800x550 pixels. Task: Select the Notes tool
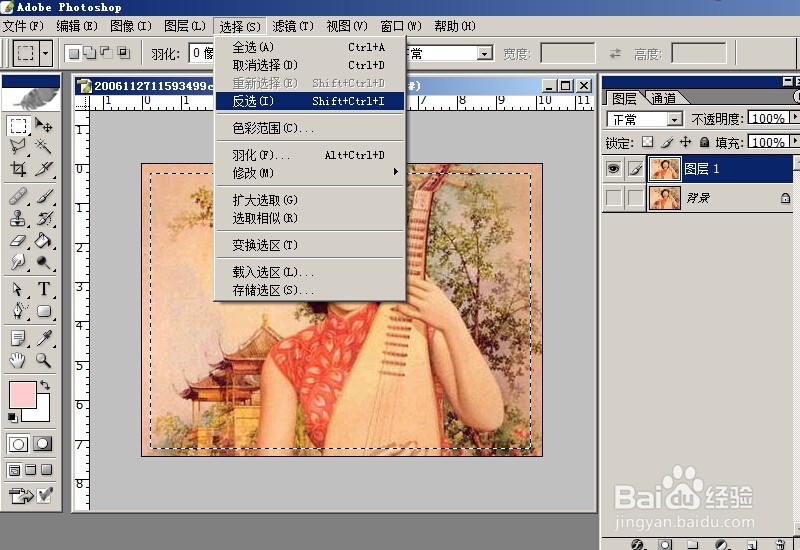tap(18, 338)
